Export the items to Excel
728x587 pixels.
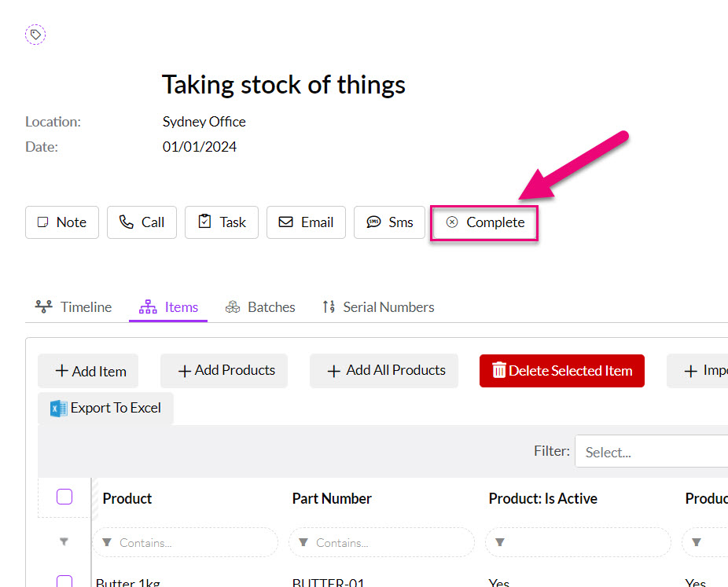(x=105, y=408)
